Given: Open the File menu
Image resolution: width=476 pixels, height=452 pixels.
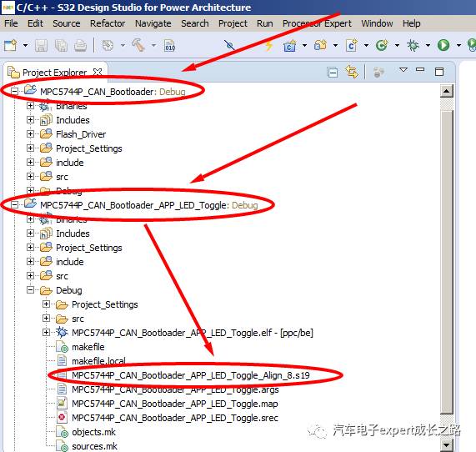Looking at the screenshot, I should click(x=11, y=23).
